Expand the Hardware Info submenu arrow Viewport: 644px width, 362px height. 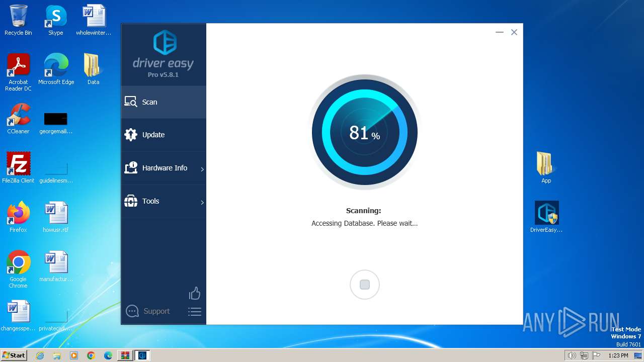pos(202,169)
